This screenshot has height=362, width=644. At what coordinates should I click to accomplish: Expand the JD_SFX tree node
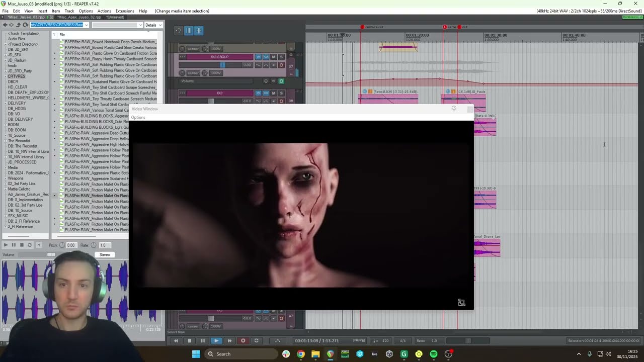[x=6, y=55]
